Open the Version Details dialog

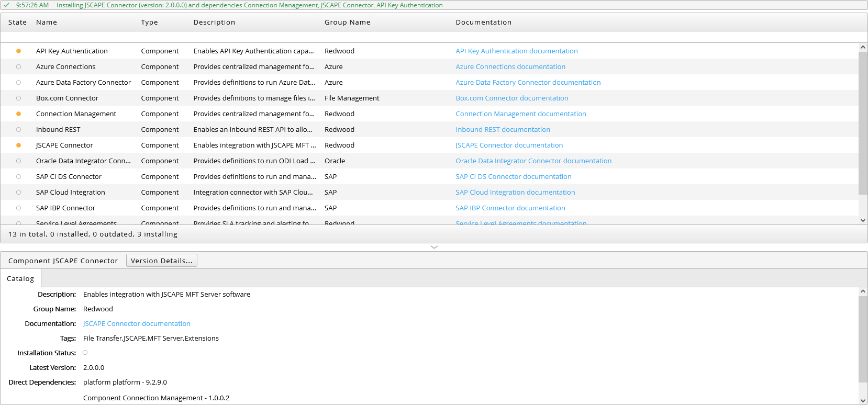click(162, 261)
